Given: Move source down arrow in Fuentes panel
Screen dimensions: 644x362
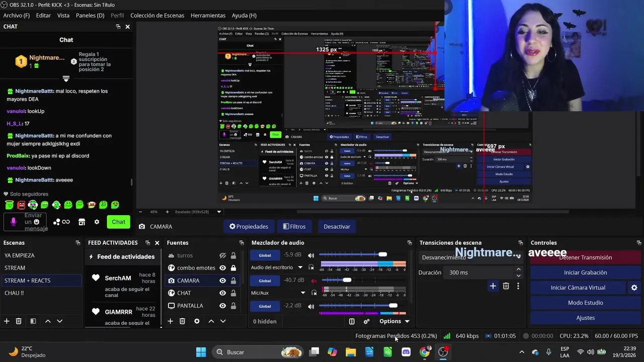Looking at the screenshot, I should coord(223,321).
